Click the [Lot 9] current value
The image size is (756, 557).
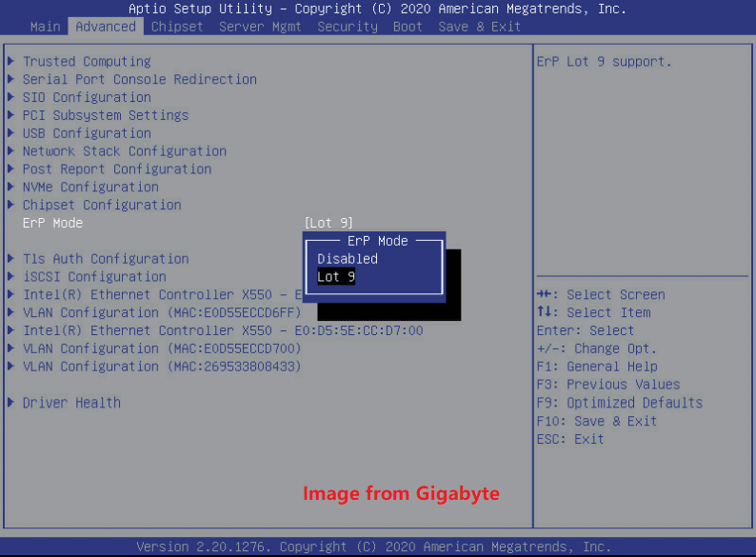click(328, 223)
